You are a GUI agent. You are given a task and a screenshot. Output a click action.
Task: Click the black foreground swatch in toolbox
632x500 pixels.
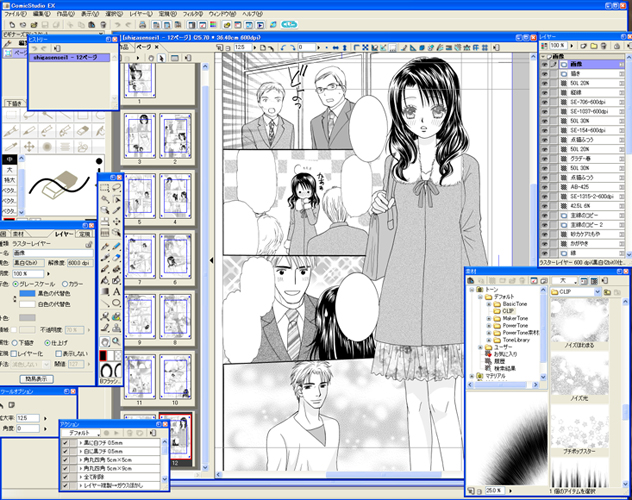coord(103,355)
